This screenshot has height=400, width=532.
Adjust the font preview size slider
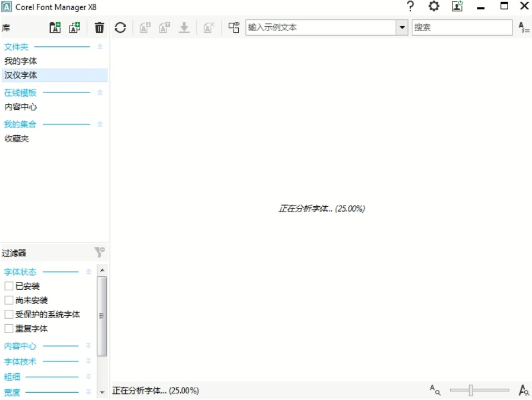click(471, 391)
